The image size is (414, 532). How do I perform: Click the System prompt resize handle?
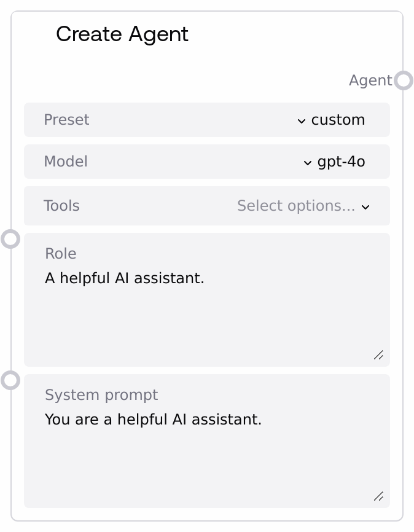(x=378, y=496)
